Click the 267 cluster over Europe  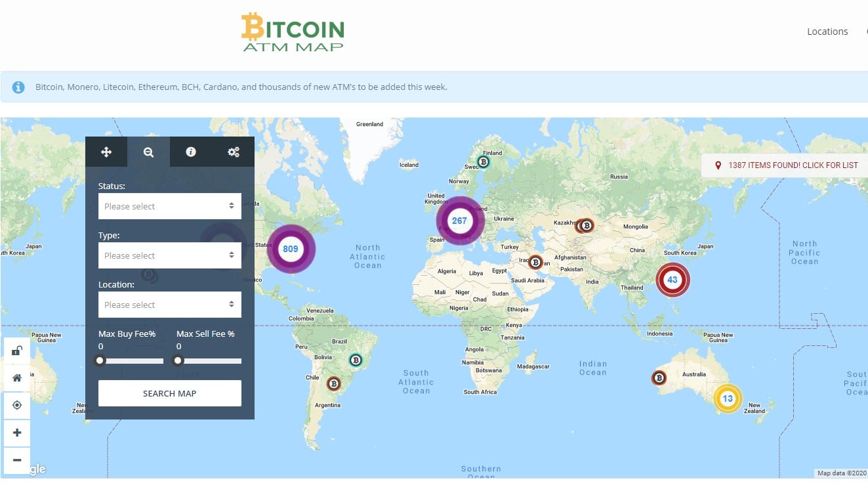(x=460, y=221)
